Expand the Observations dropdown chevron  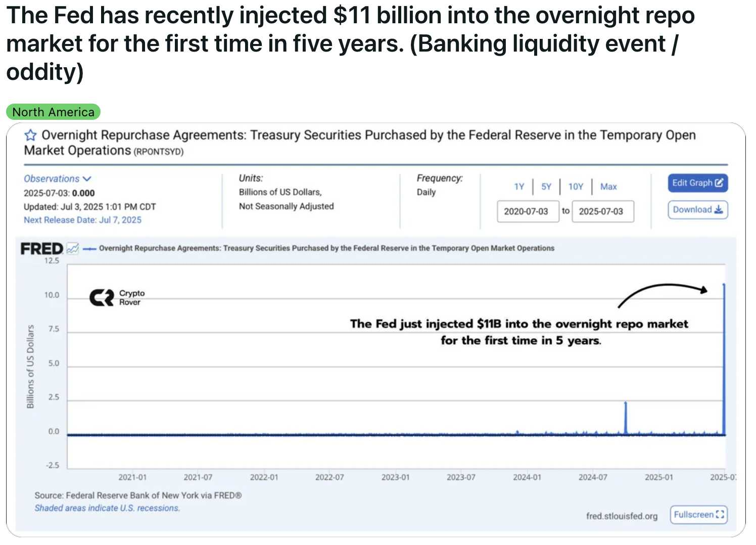[87, 178]
